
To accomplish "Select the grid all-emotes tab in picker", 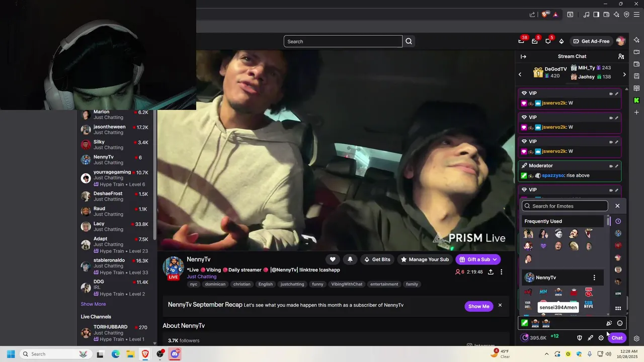I will pos(618,308).
